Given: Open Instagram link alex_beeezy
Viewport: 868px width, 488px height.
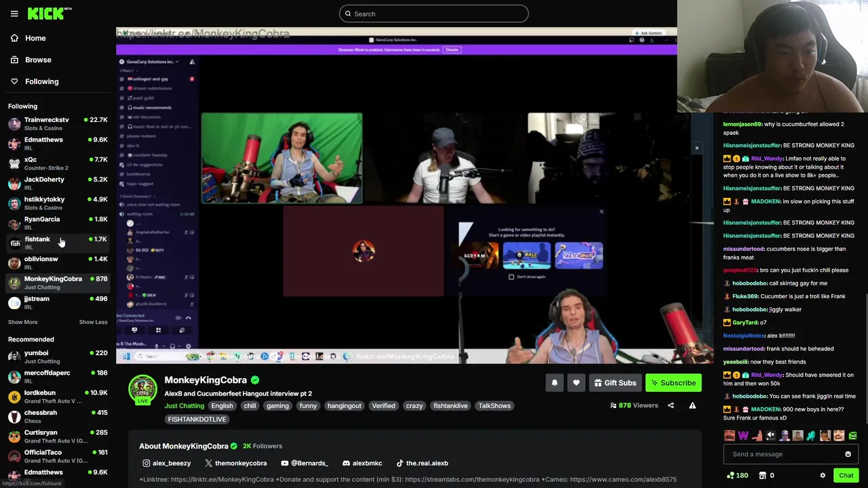Looking at the screenshot, I should [x=166, y=463].
